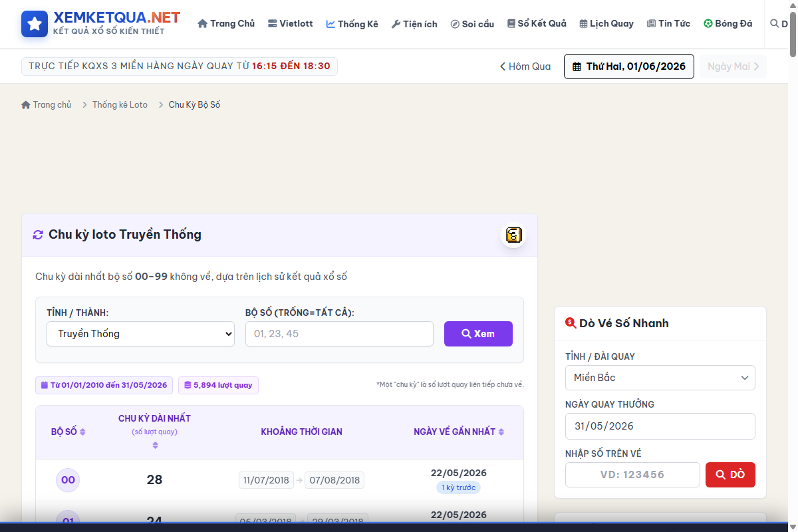Open the Sổ Kết Quả menu

coord(537,23)
